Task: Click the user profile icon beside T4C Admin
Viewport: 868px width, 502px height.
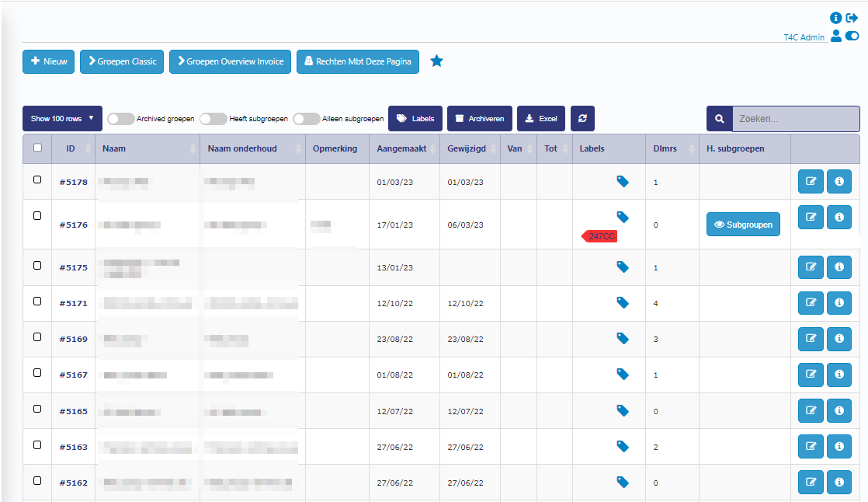Action: 835,36
